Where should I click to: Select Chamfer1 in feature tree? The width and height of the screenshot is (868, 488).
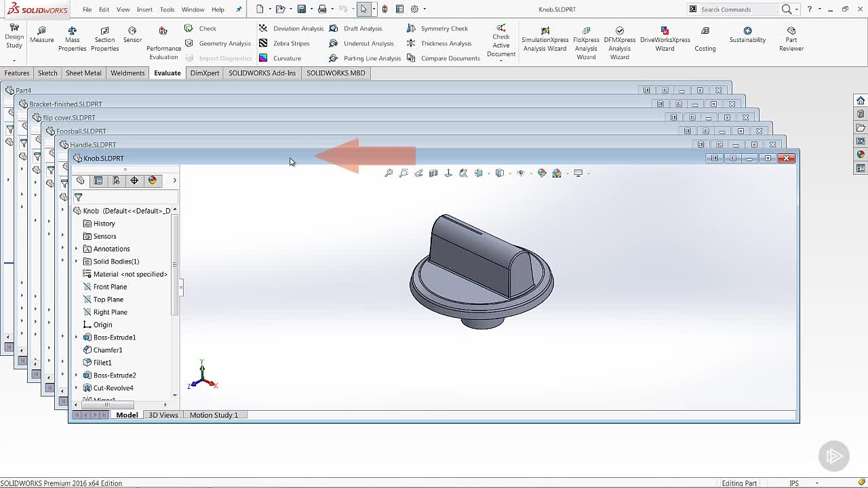point(107,350)
